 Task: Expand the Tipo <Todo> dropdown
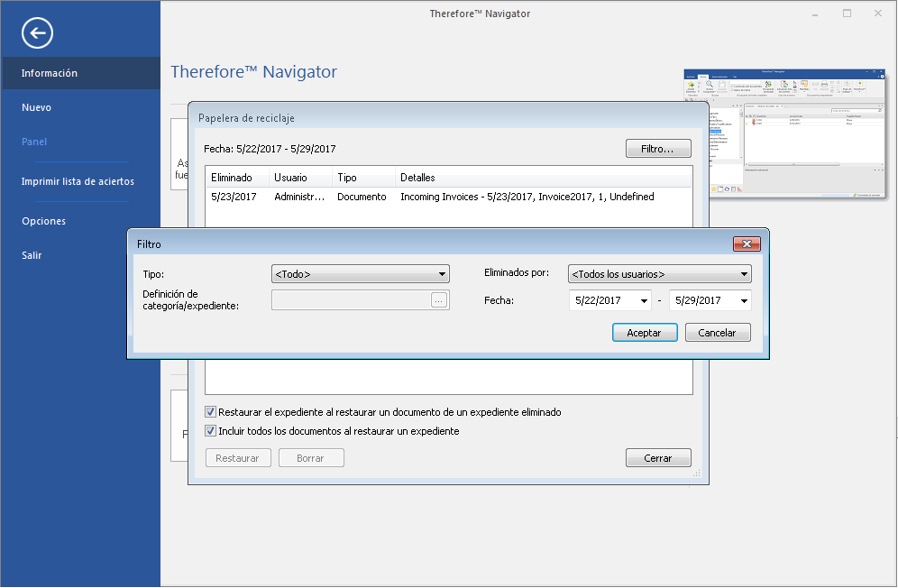[361, 274]
